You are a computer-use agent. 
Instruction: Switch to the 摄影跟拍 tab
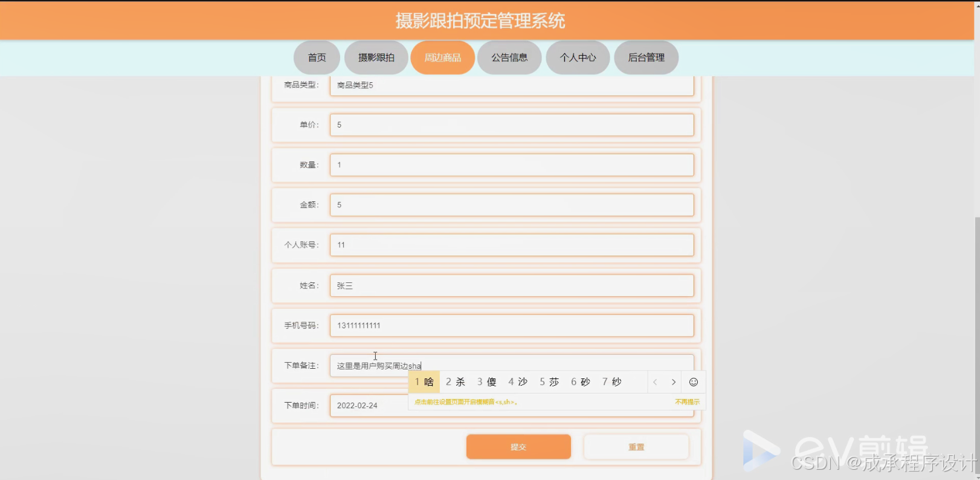(x=376, y=57)
